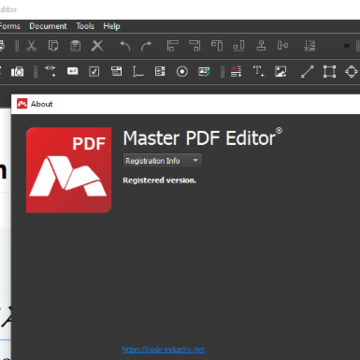Viewport: 360px width, 360px height.
Task: Click the About dialog title icon
Action: coord(22,104)
